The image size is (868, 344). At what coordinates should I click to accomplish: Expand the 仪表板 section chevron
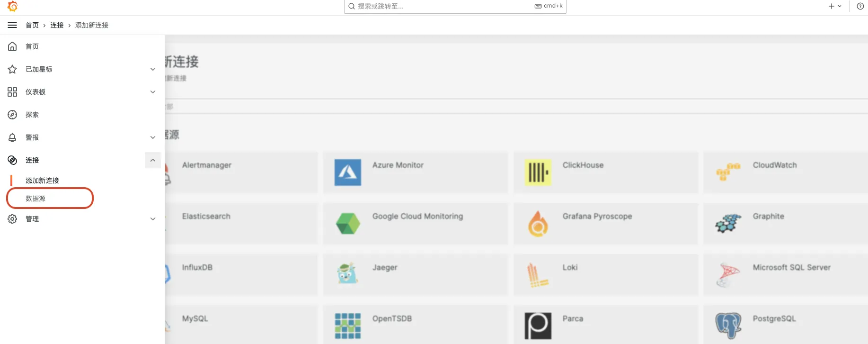[x=153, y=92]
